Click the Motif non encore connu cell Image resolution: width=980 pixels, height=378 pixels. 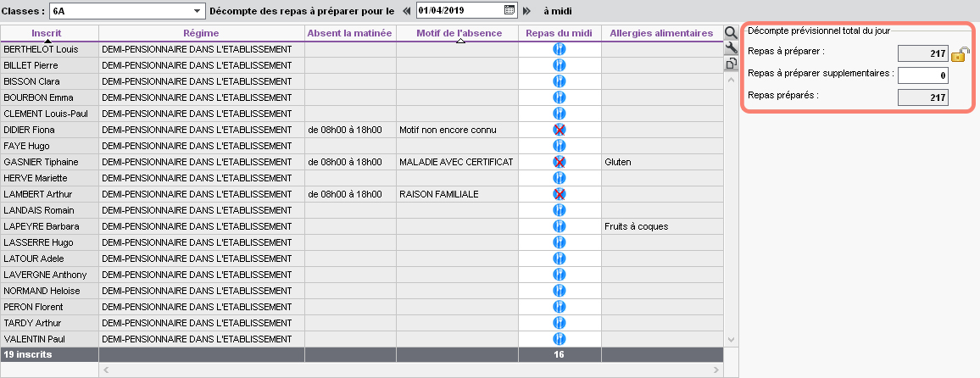[458, 130]
